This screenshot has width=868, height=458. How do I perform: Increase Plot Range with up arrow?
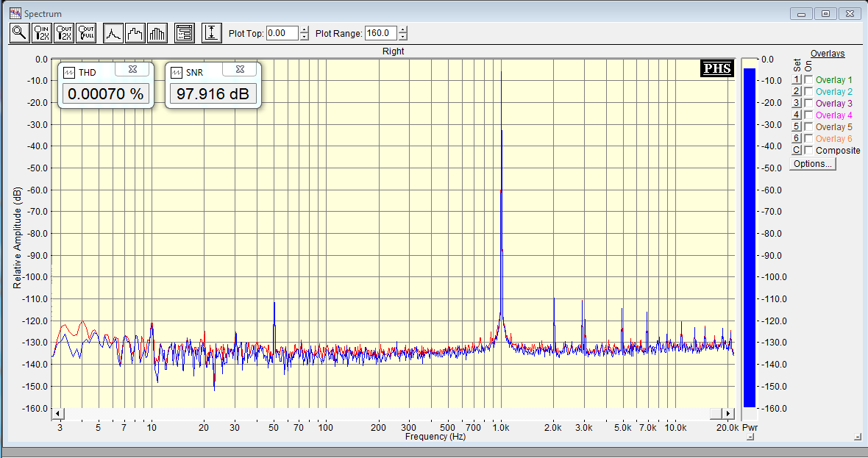[403, 30]
